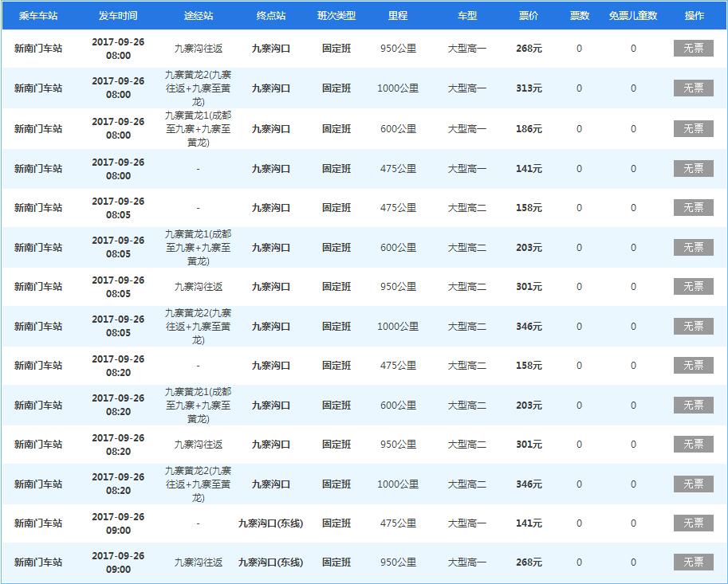Click 大型高二 vehicle type in 08:05 158元 row
The height and width of the screenshot is (584, 728).
tap(467, 207)
